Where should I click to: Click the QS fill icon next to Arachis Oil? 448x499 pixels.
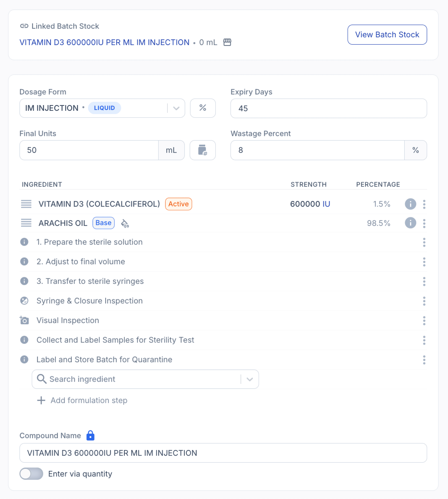(x=125, y=223)
